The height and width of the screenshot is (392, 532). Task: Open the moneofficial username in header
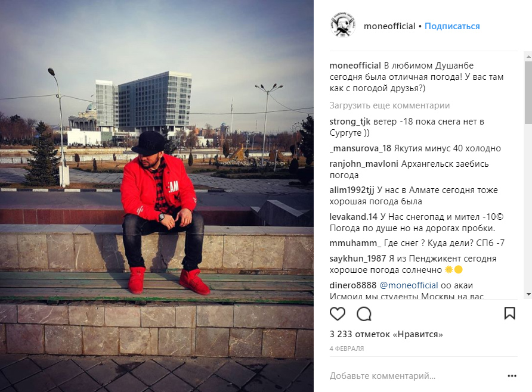389,26
